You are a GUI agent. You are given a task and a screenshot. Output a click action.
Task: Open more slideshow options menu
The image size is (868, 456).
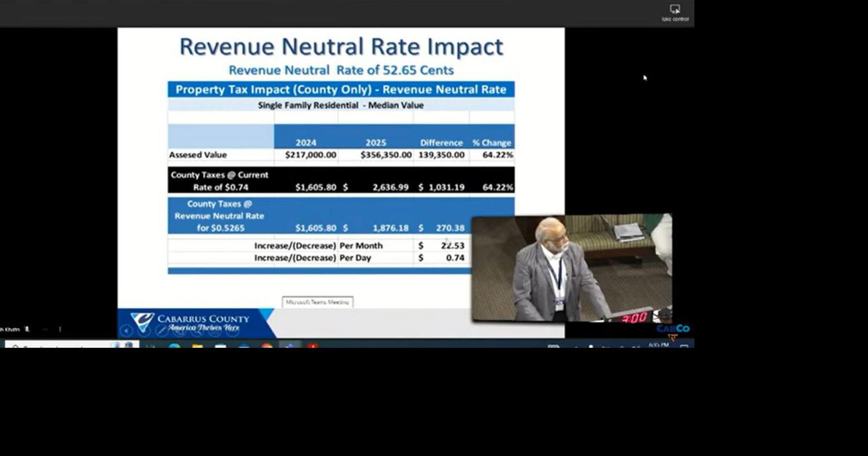232,330
